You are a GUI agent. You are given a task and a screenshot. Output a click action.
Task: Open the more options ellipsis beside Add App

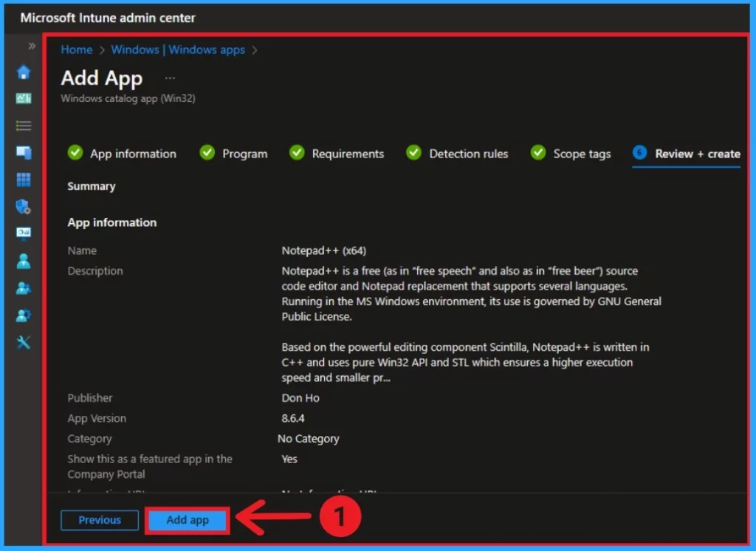point(171,78)
